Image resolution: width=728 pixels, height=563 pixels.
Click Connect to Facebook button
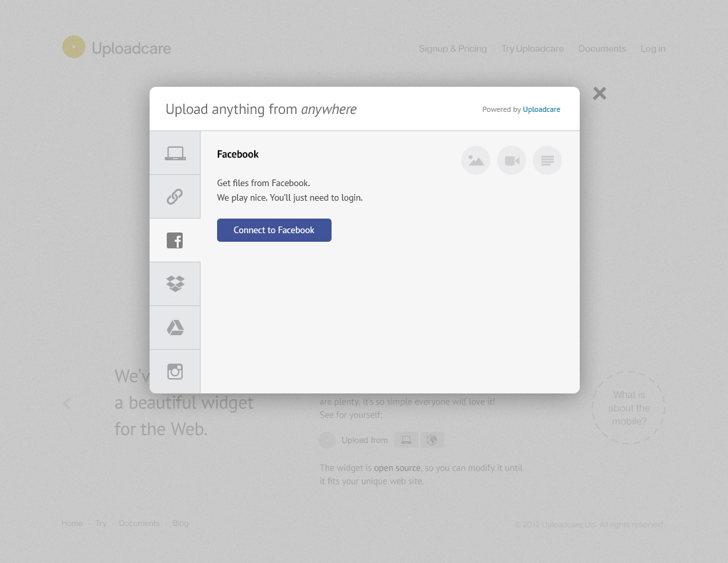(x=274, y=230)
